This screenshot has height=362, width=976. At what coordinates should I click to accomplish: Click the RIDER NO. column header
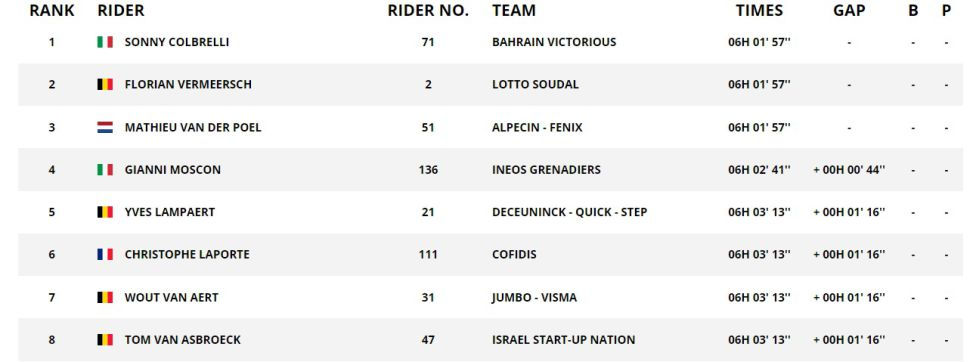tap(428, 11)
